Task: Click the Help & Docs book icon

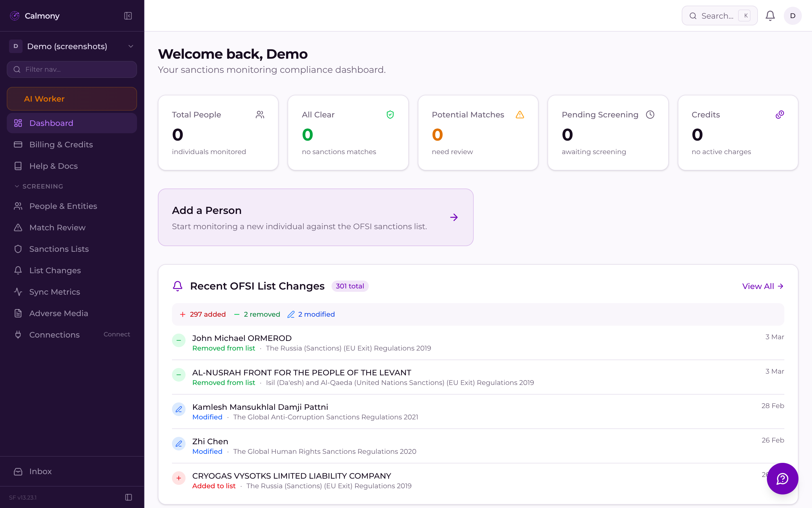Action: point(18,166)
